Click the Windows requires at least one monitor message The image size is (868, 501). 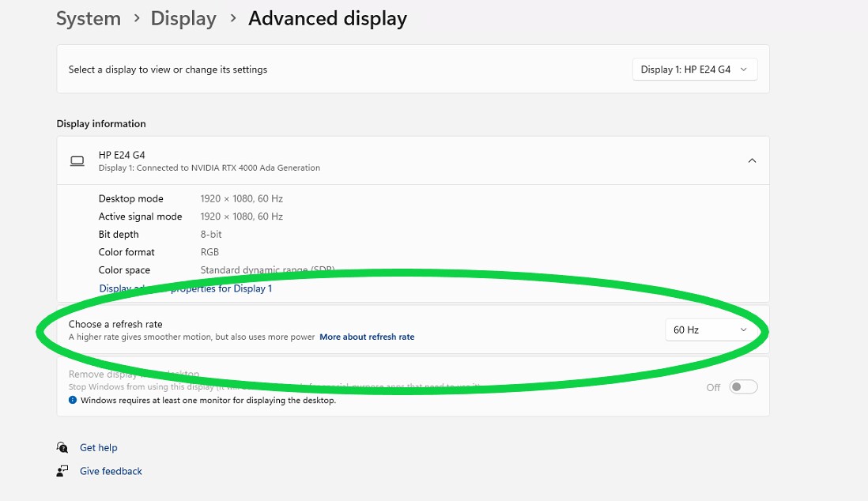pyautogui.click(x=208, y=400)
